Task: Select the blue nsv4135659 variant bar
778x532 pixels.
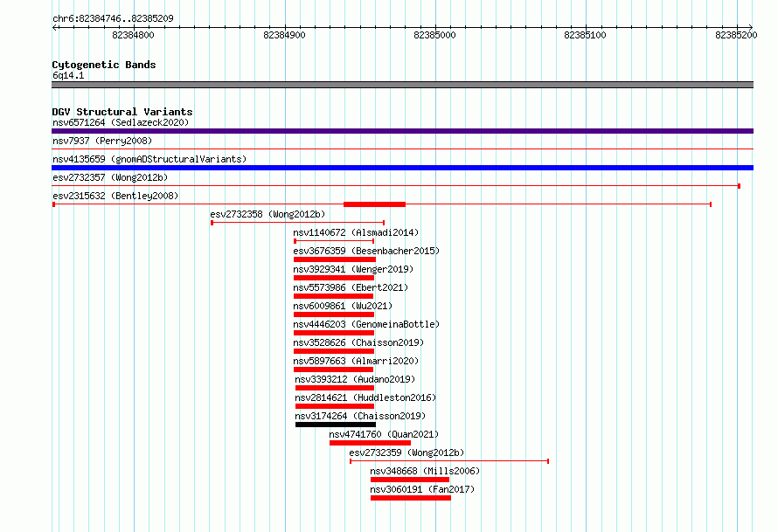Action: coord(402,168)
